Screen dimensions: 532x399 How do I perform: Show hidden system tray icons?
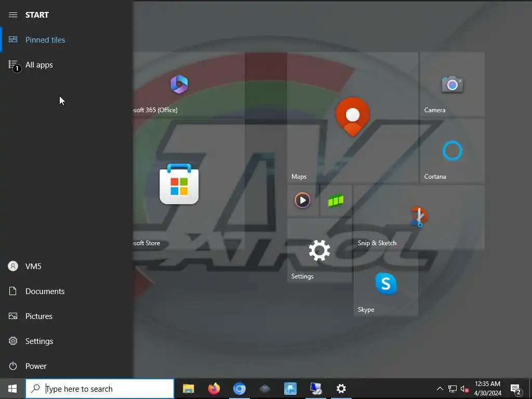coord(440,389)
